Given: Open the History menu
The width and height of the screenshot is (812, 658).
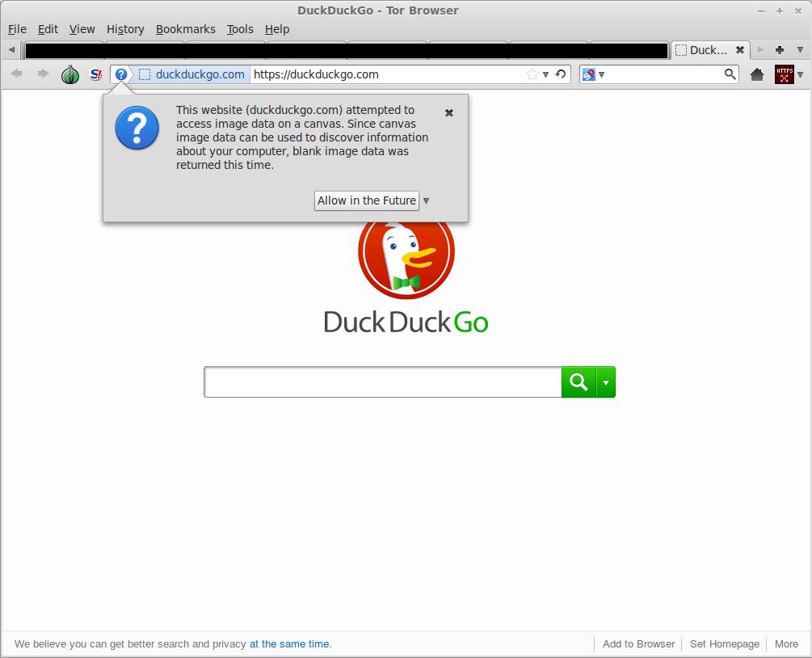Looking at the screenshot, I should pos(125,29).
